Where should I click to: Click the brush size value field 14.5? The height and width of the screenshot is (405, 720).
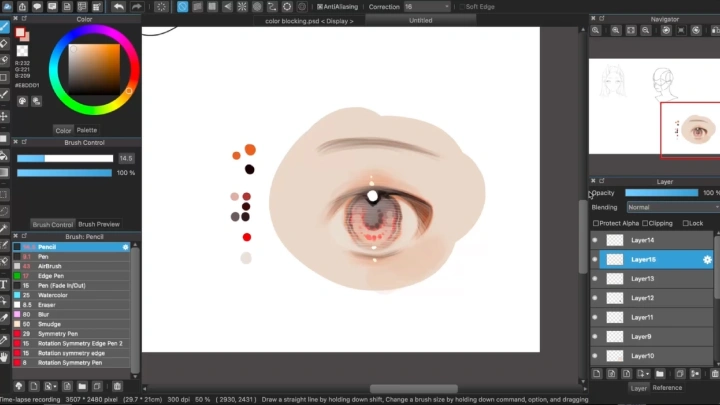click(126, 158)
